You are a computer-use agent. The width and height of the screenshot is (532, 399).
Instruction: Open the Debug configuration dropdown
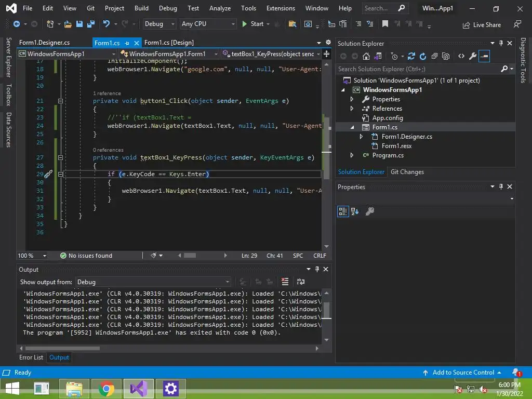[x=159, y=24]
